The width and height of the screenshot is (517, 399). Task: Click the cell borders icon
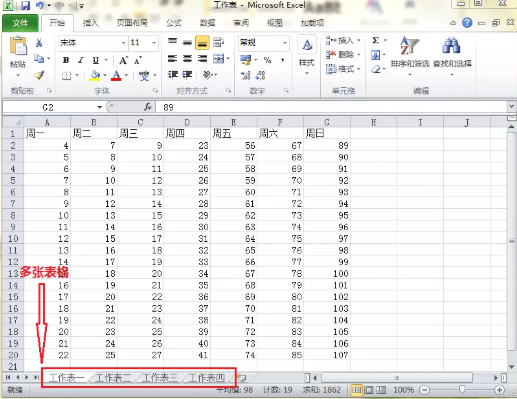click(67, 76)
